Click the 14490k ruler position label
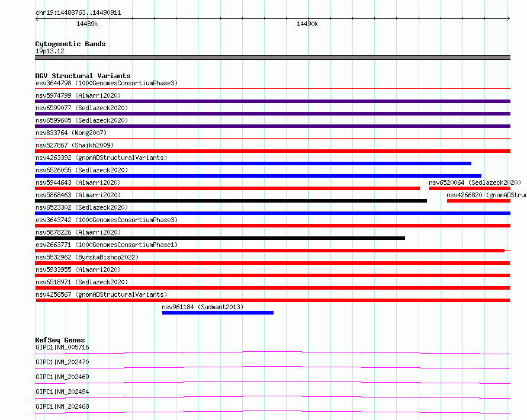527x420 pixels. [x=307, y=24]
